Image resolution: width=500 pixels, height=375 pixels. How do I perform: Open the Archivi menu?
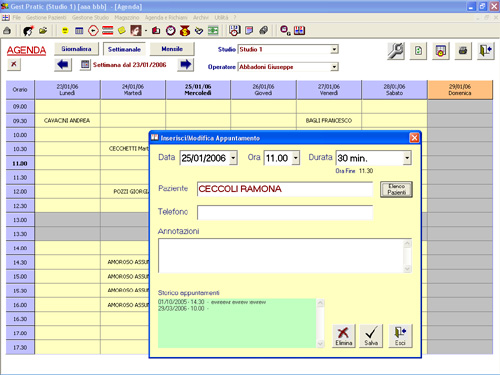(x=201, y=17)
